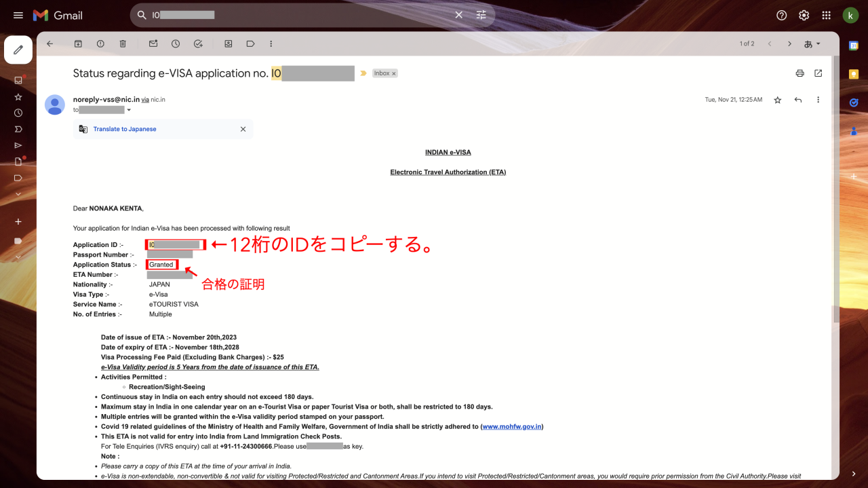Remove the Inbox label from email
The image size is (868, 488).
pos(393,73)
